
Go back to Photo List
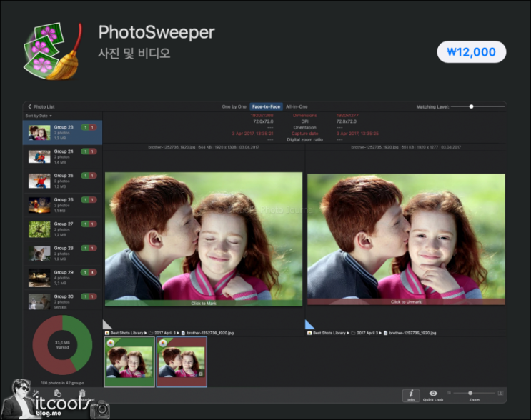[41, 106]
